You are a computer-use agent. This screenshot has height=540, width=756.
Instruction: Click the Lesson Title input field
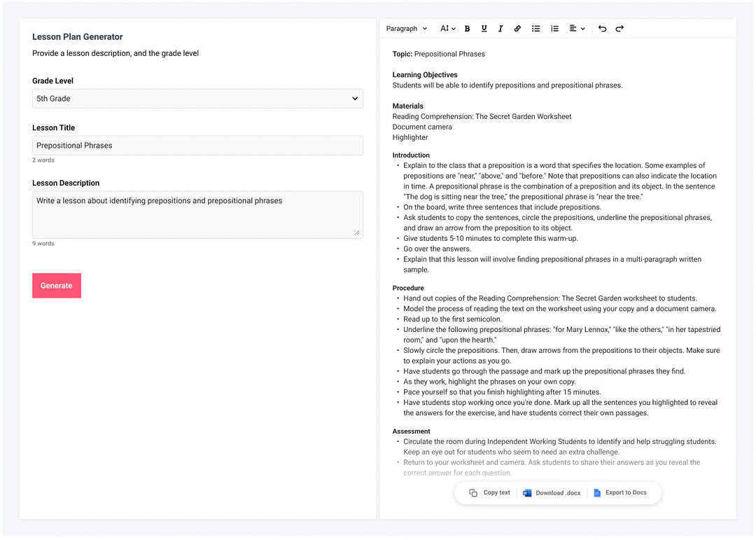pos(197,145)
